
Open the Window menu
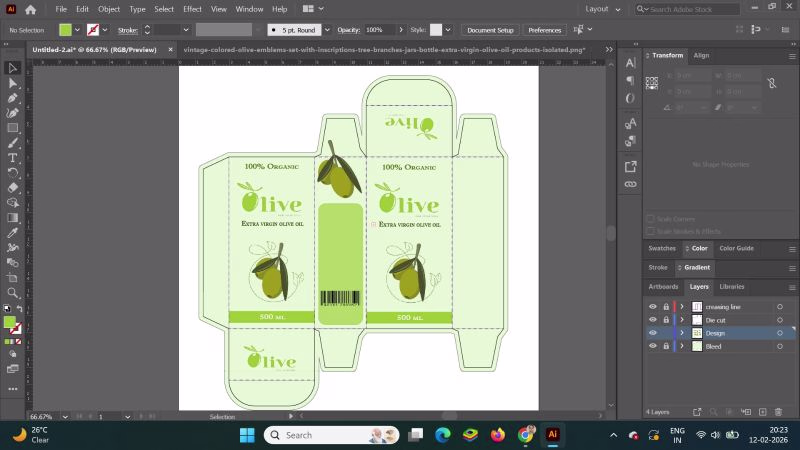tap(249, 9)
